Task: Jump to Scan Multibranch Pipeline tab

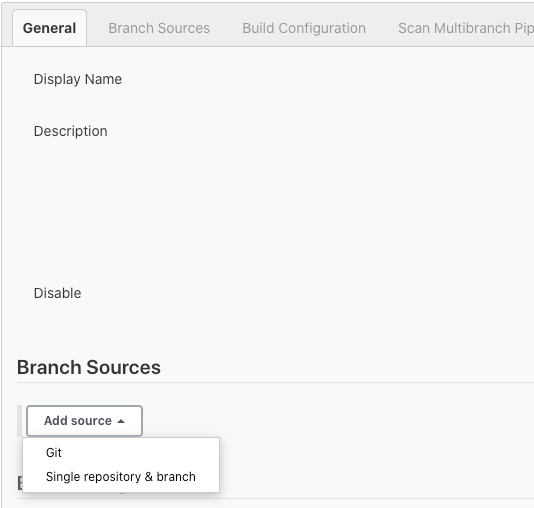Action: click(466, 28)
